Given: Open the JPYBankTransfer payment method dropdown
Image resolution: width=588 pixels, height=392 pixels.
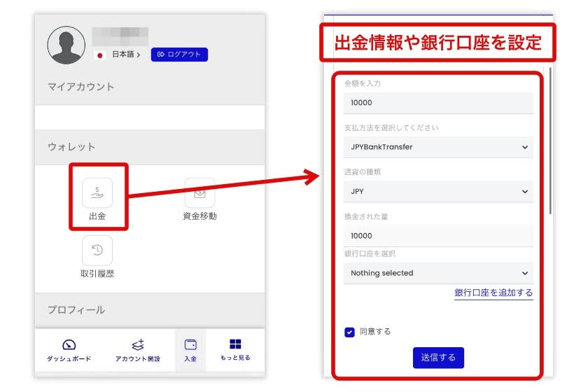Looking at the screenshot, I should (x=438, y=147).
